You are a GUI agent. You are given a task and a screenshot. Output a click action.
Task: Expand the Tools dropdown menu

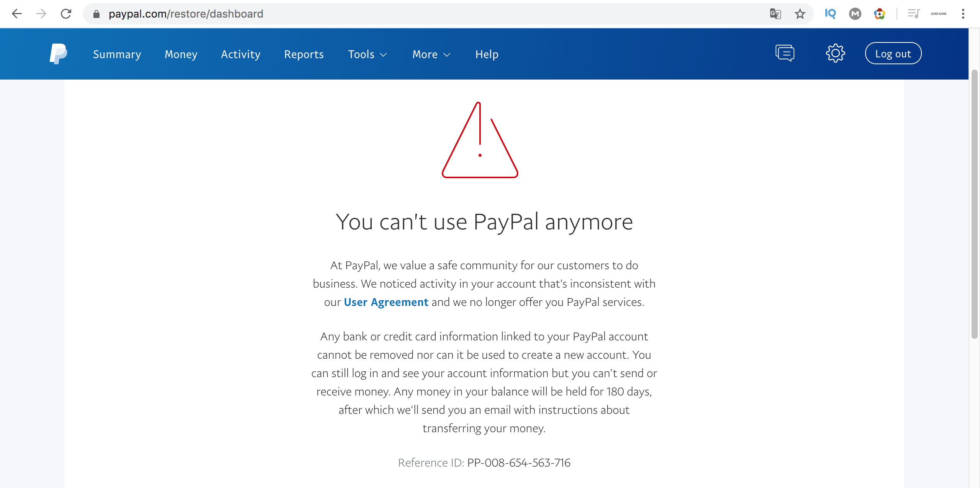click(x=367, y=54)
